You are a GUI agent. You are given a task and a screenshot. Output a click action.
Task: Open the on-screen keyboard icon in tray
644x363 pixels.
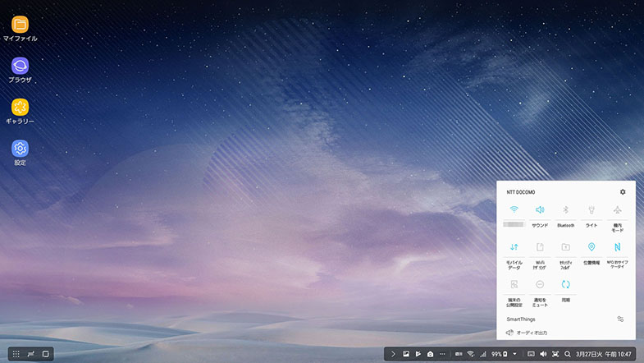point(531,354)
